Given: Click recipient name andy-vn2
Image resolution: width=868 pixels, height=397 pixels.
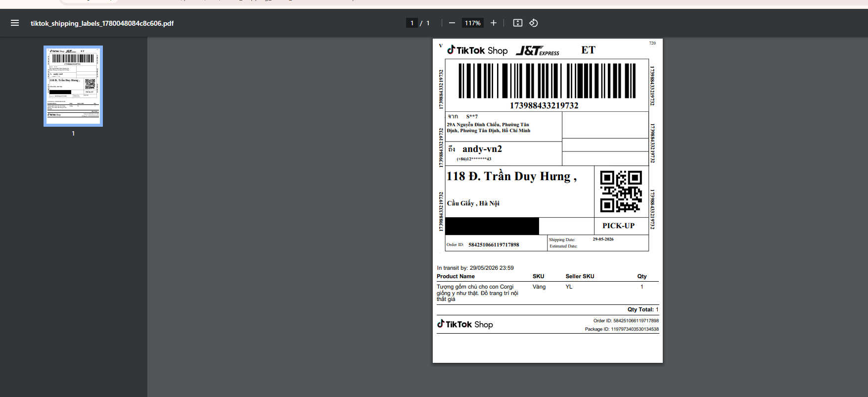Looking at the screenshot, I should [482, 149].
